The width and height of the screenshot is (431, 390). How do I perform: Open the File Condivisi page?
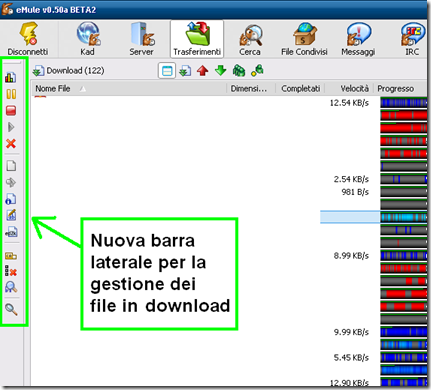[x=304, y=38]
